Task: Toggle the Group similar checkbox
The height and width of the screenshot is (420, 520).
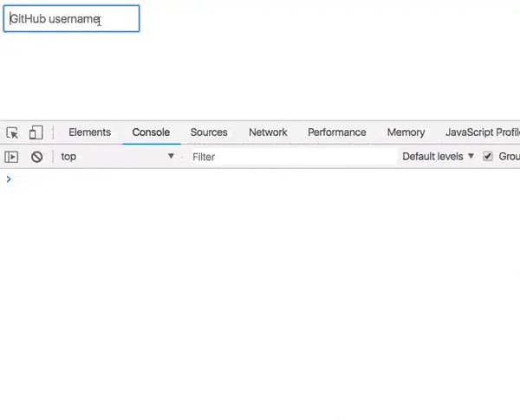Action: point(487,157)
